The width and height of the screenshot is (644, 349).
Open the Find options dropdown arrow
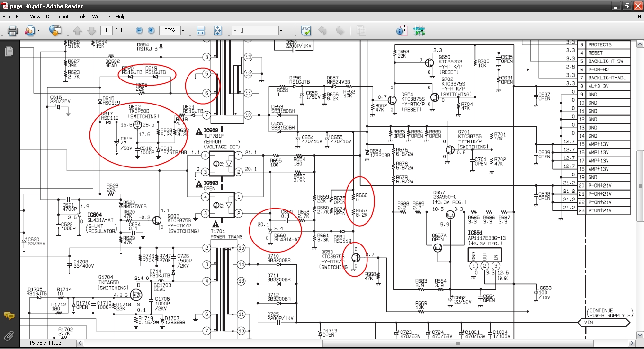281,31
